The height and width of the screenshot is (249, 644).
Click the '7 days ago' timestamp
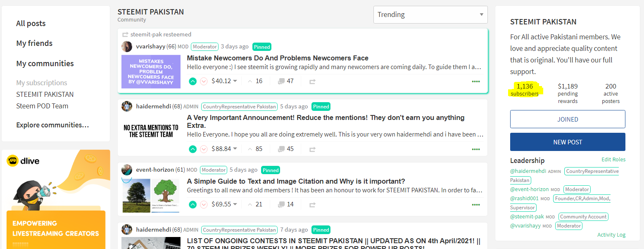point(294,230)
